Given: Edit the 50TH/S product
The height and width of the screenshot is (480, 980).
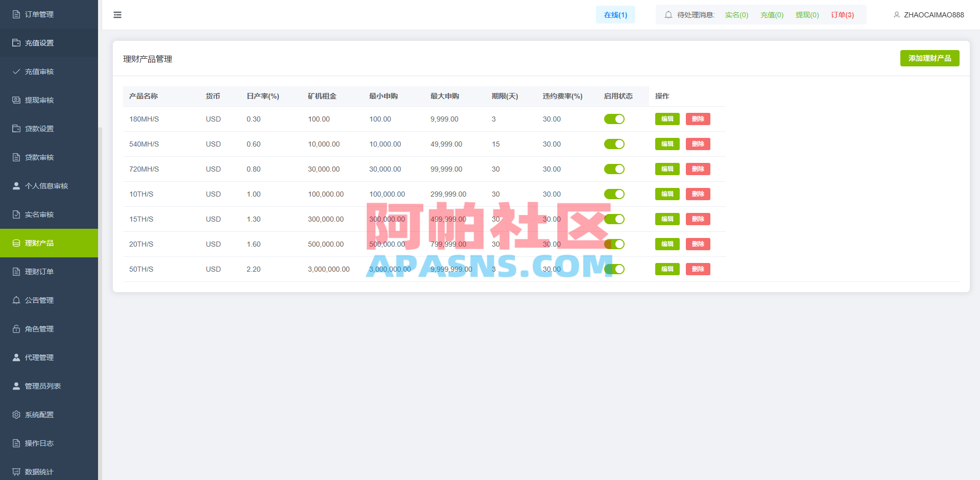Looking at the screenshot, I should coord(667,269).
